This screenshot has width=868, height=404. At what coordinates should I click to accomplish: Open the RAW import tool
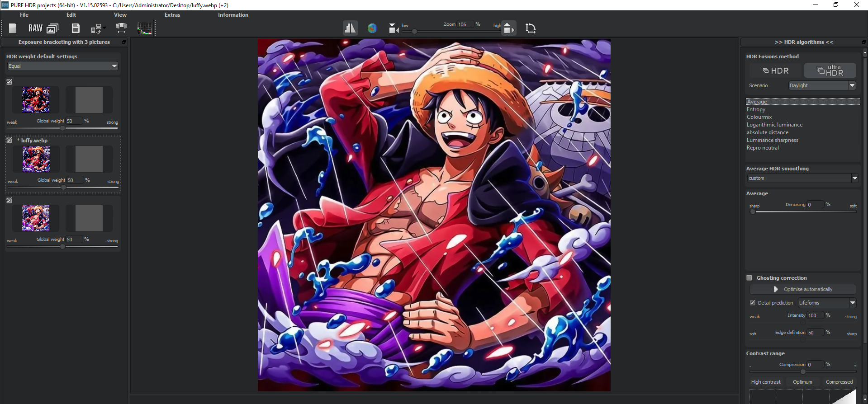tap(35, 28)
